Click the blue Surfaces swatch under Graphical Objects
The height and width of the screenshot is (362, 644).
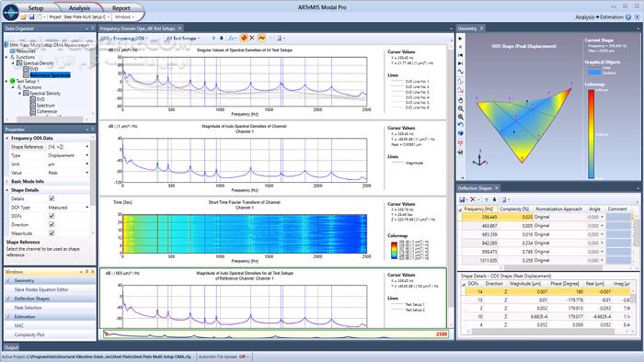(x=594, y=73)
